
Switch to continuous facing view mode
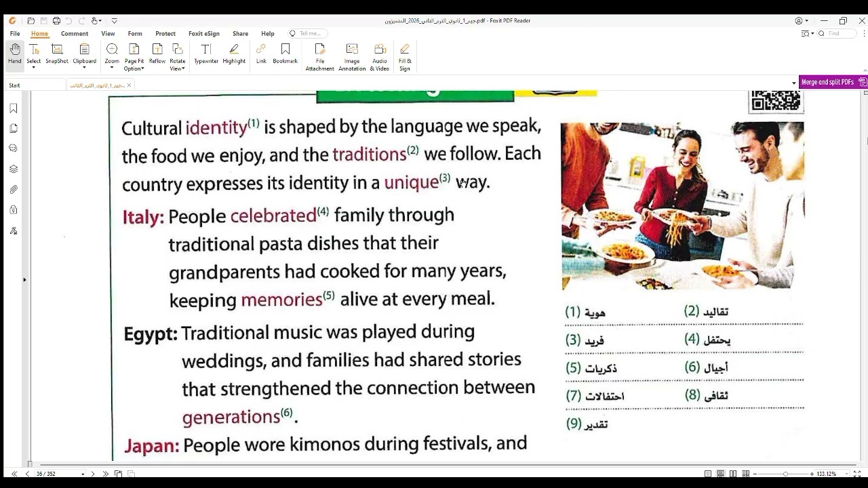pos(746,474)
